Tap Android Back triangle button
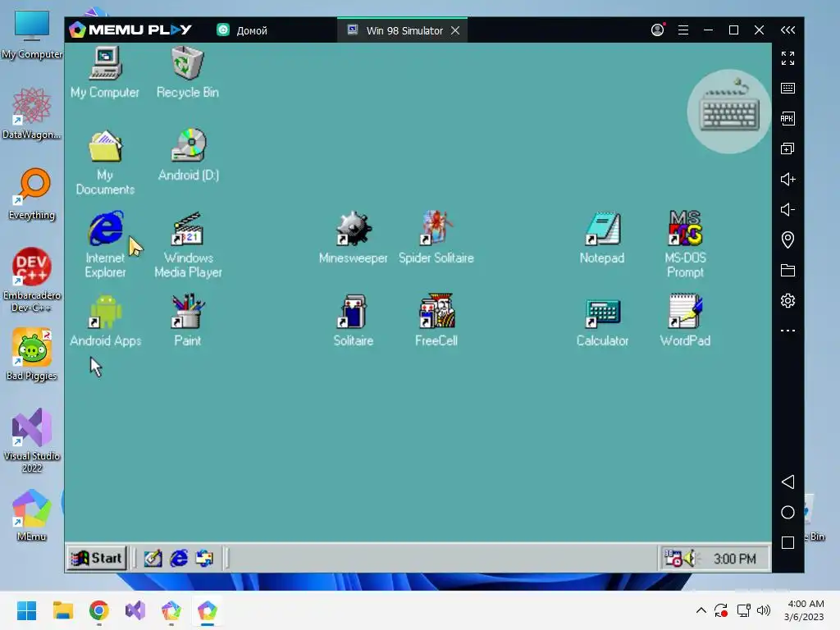Image resolution: width=840 pixels, height=630 pixels. coord(787,482)
